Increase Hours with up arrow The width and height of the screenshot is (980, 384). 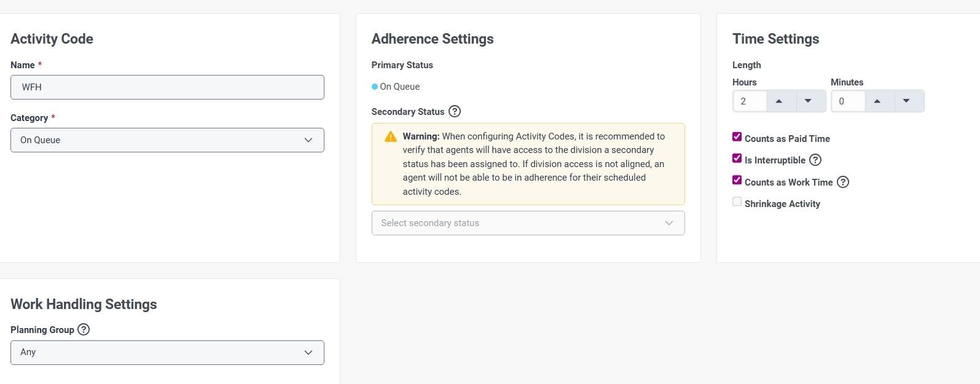[x=779, y=101]
